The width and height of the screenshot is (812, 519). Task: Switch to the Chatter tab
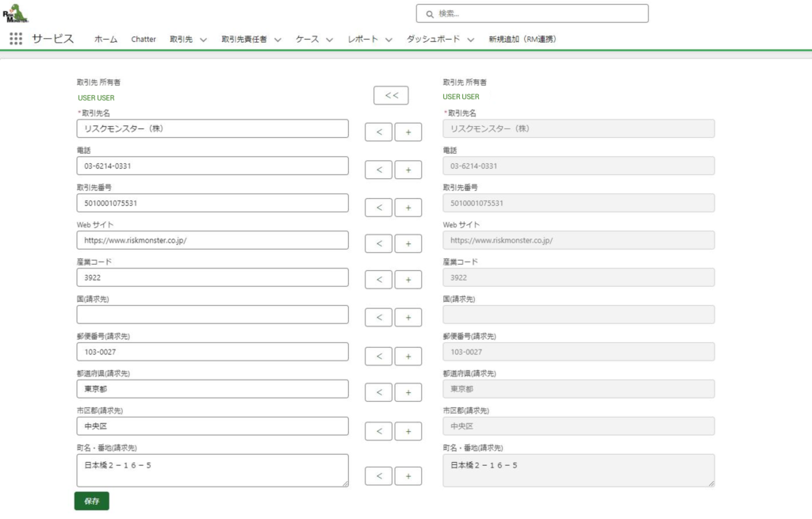coord(144,40)
